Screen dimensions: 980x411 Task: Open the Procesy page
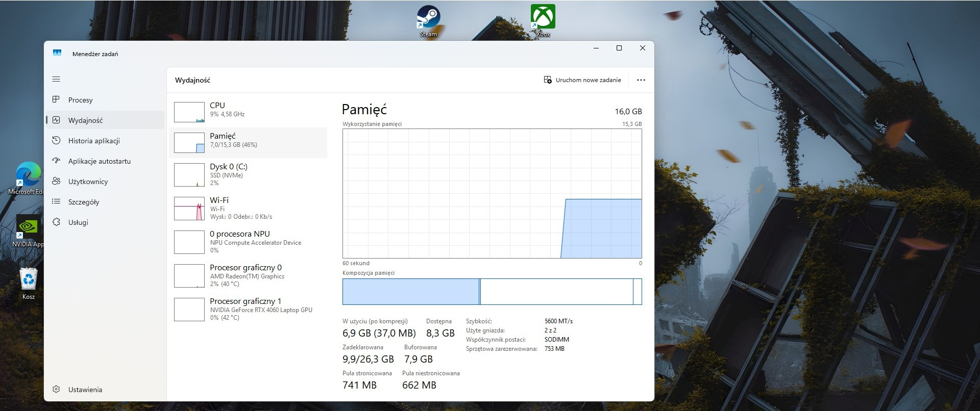coord(80,100)
